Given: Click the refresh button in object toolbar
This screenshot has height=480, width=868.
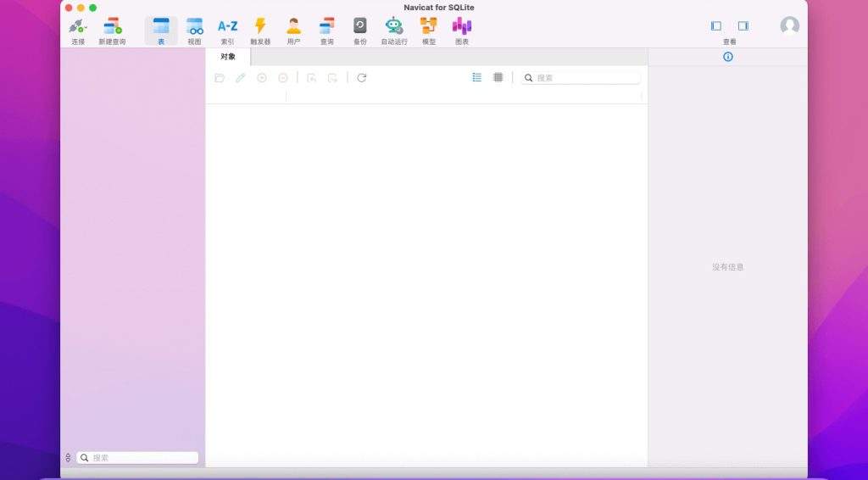Looking at the screenshot, I should (361, 78).
